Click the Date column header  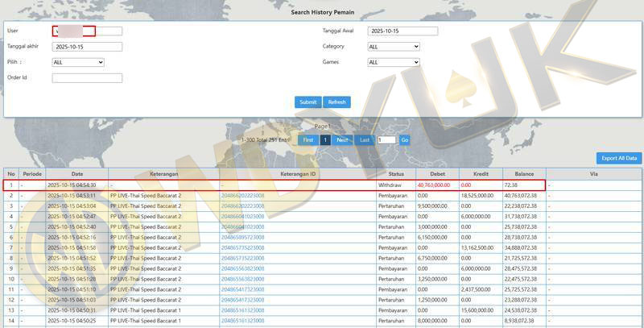(76, 173)
